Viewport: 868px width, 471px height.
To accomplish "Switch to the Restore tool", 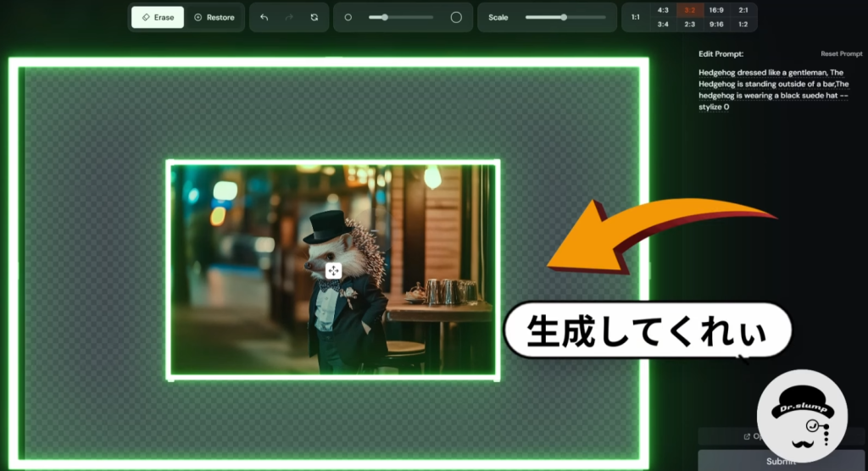I will (214, 17).
